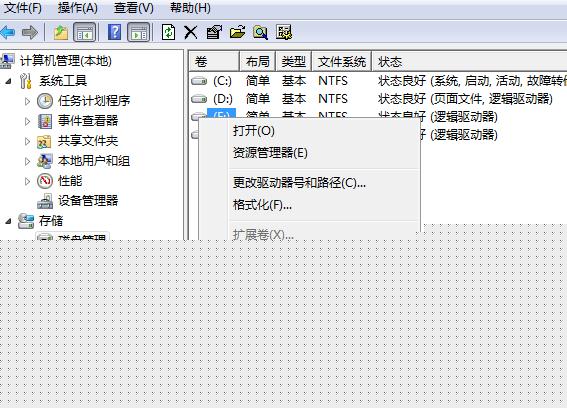Click the 简单 layout cell in (C:) row

pyautogui.click(x=258, y=81)
